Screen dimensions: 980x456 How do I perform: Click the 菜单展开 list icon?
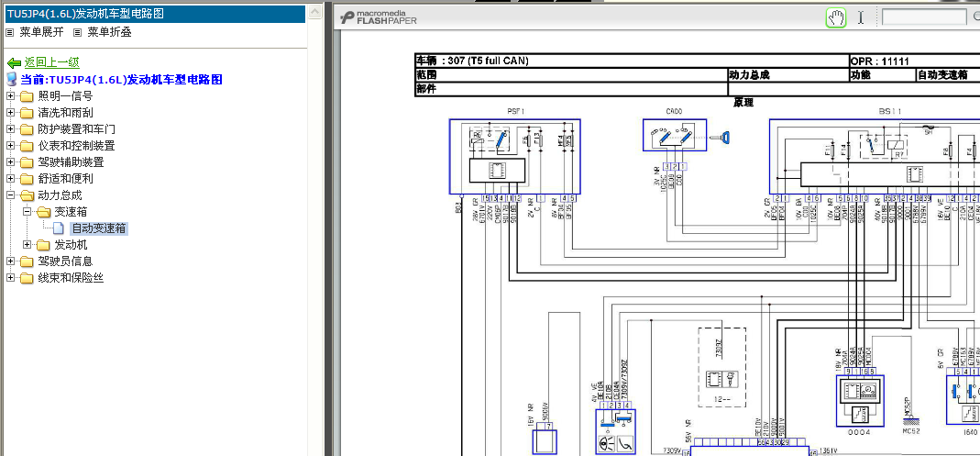click(x=9, y=32)
